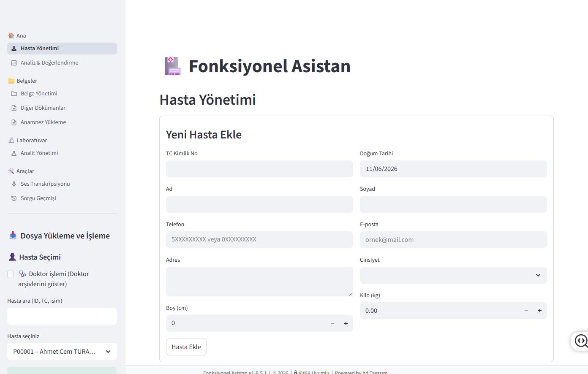Image resolution: width=588 pixels, height=374 pixels.
Task: Click the stethoscope icon in Doktor işlemi
Action: click(23, 274)
